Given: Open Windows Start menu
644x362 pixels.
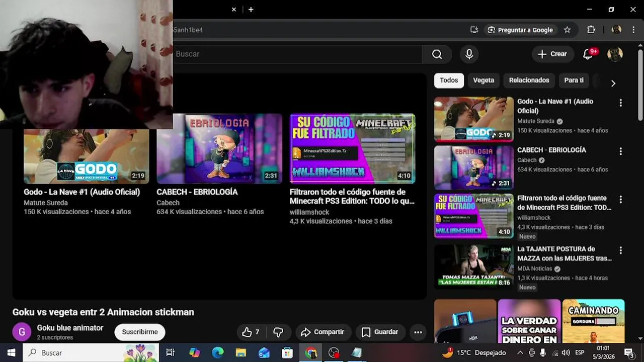Looking at the screenshot, I should (11, 353).
